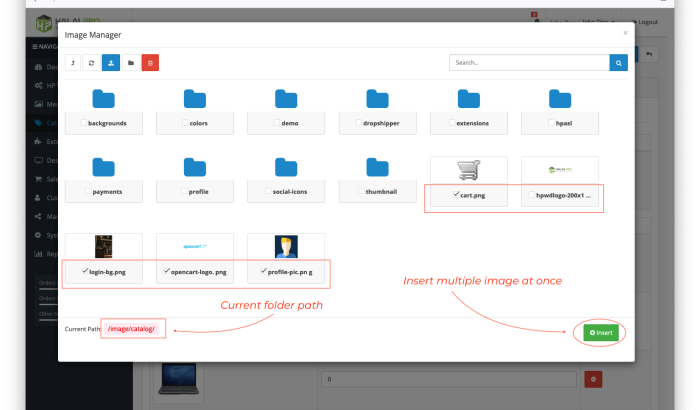Select the hpwdlogo-200x1 thumbnail image
This screenshot has height=410, width=700.
tap(560, 170)
